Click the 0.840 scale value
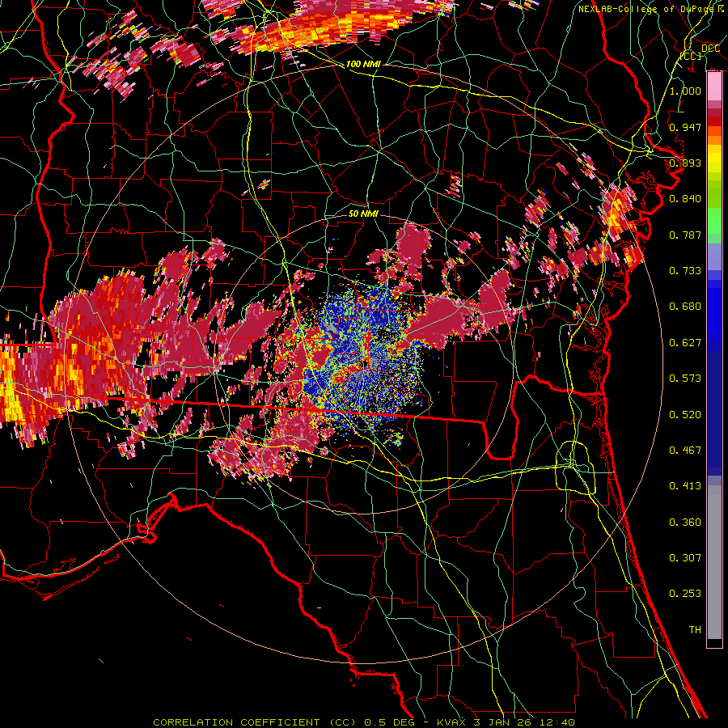This screenshot has height=728, width=728. pyautogui.click(x=685, y=199)
